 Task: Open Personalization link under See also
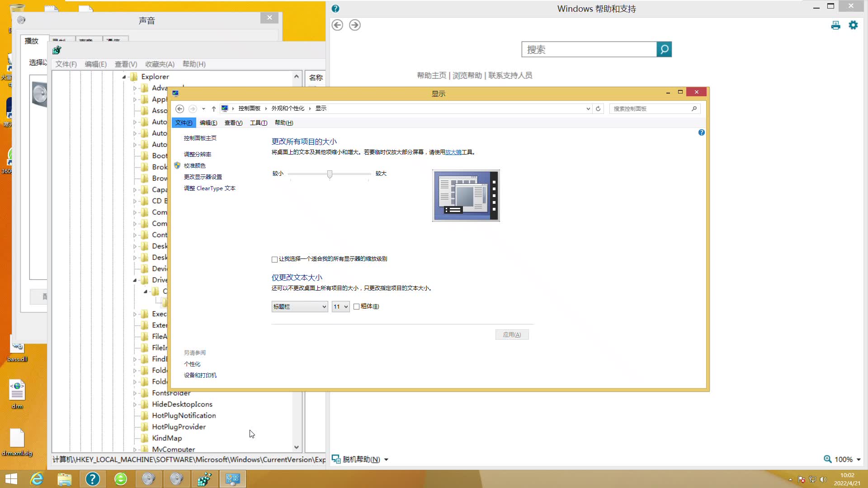(x=192, y=364)
